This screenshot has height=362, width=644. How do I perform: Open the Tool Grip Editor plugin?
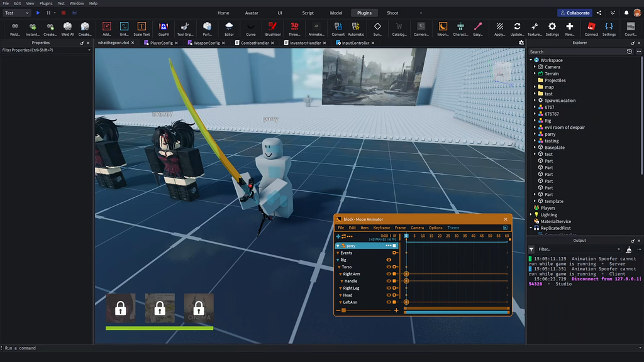click(185, 26)
